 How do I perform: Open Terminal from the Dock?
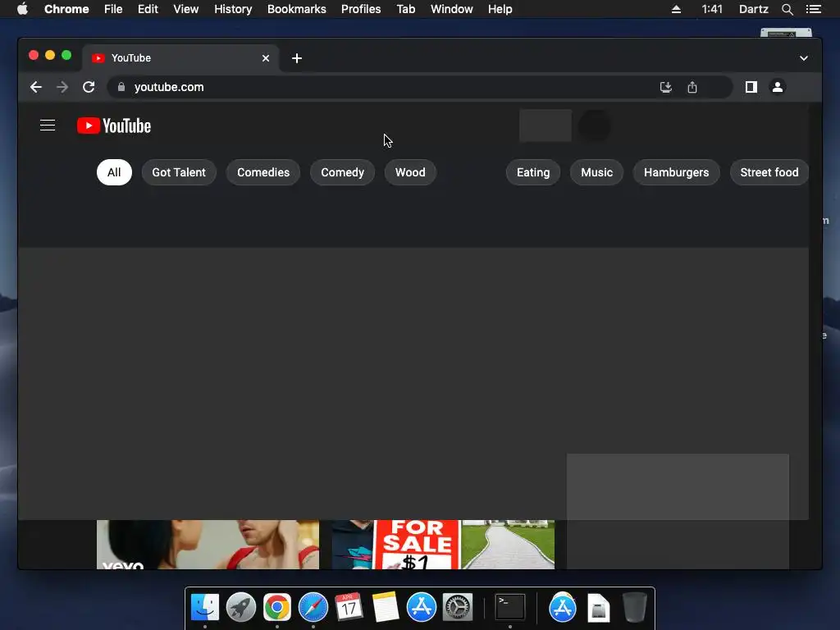pyautogui.click(x=509, y=608)
